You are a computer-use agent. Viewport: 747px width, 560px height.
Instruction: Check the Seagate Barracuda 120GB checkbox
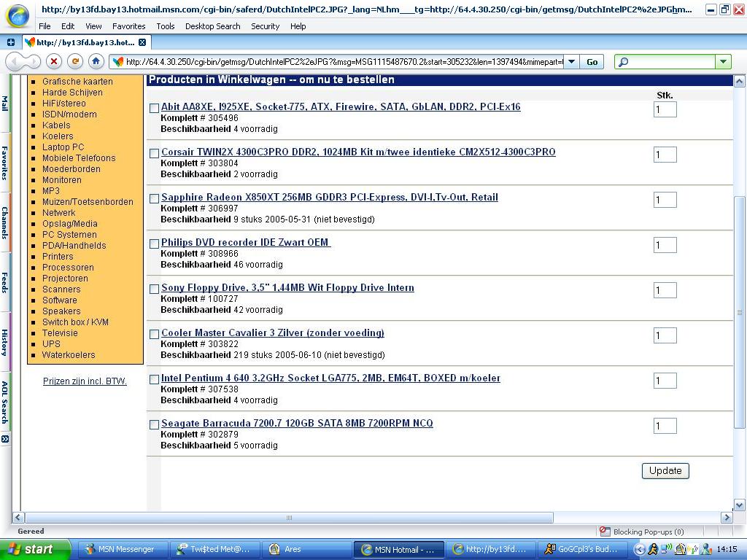tap(154, 425)
